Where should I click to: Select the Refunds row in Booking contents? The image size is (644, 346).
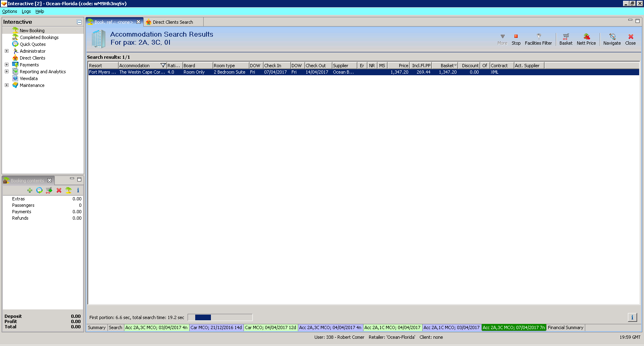(x=43, y=218)
